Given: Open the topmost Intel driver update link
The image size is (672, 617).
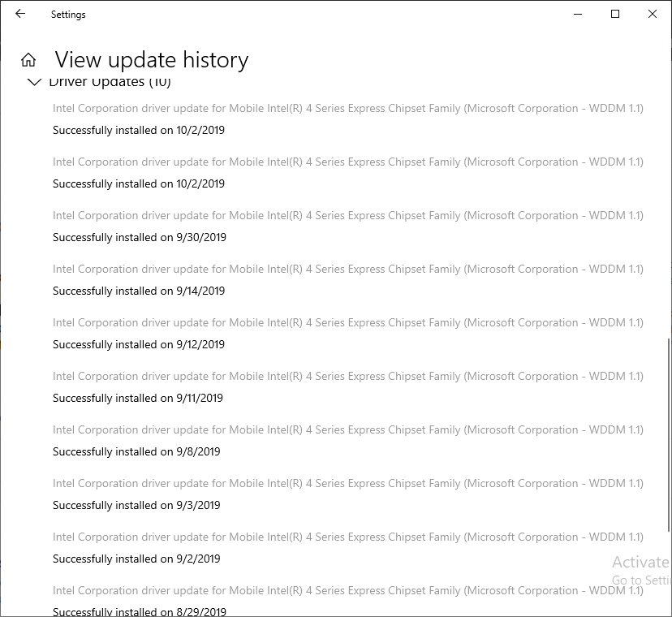Looking at the screenshot, I should (x=347, y=109).
